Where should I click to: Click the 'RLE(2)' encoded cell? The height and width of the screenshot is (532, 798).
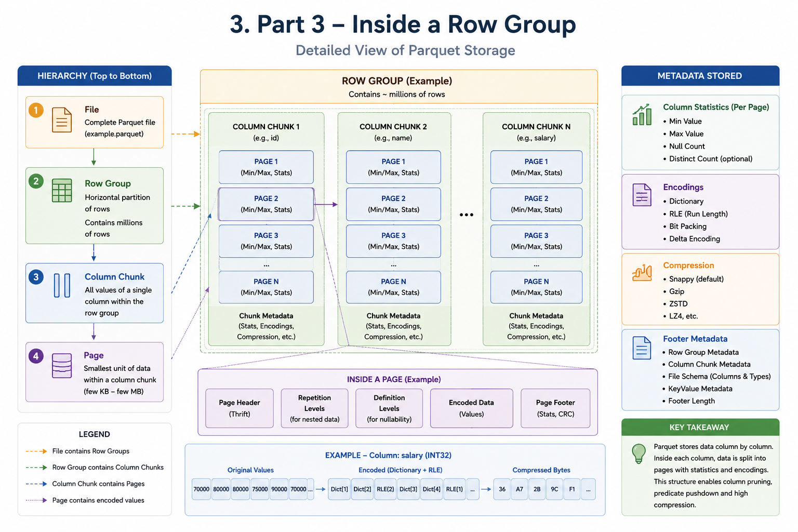385,489
